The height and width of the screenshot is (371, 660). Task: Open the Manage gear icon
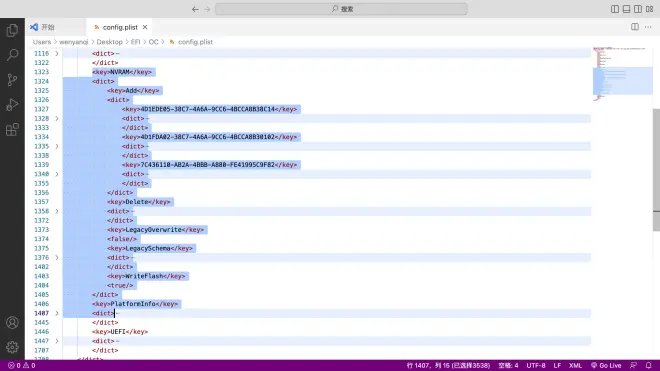point(12,347)
